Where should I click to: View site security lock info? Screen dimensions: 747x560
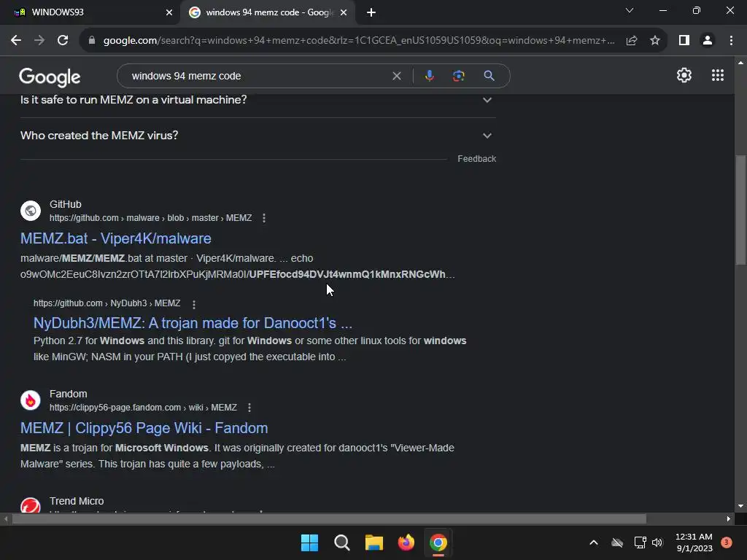91,41
